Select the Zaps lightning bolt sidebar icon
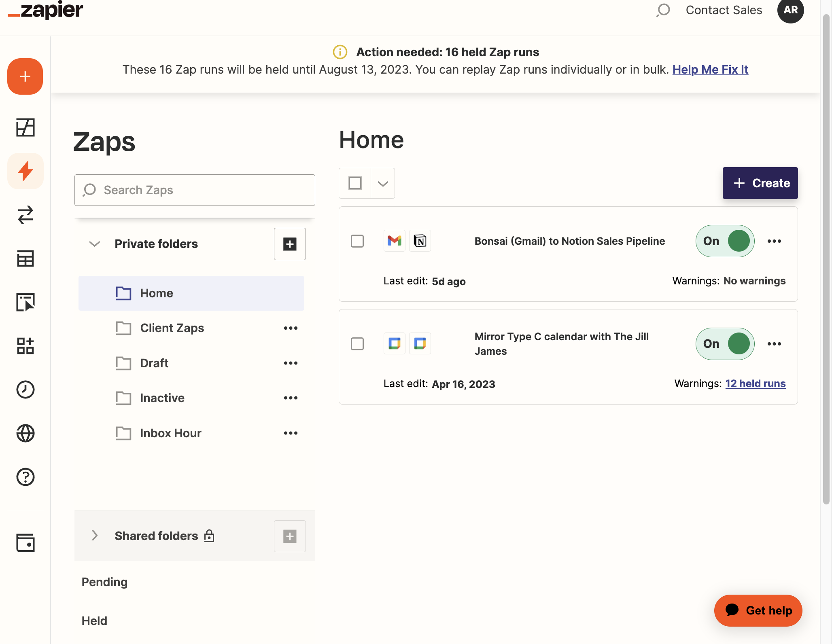This screenshot has width=832, height=644. coord(25,171)
